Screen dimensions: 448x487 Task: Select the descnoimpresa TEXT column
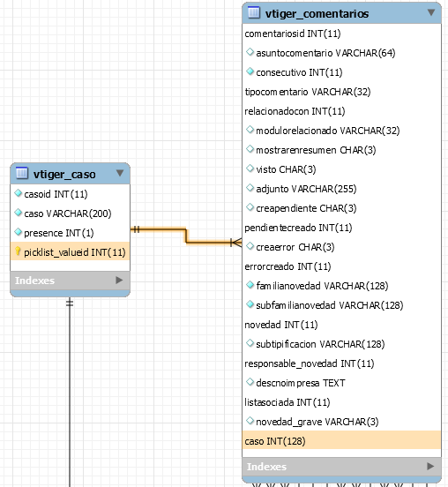tap(301, 383)
